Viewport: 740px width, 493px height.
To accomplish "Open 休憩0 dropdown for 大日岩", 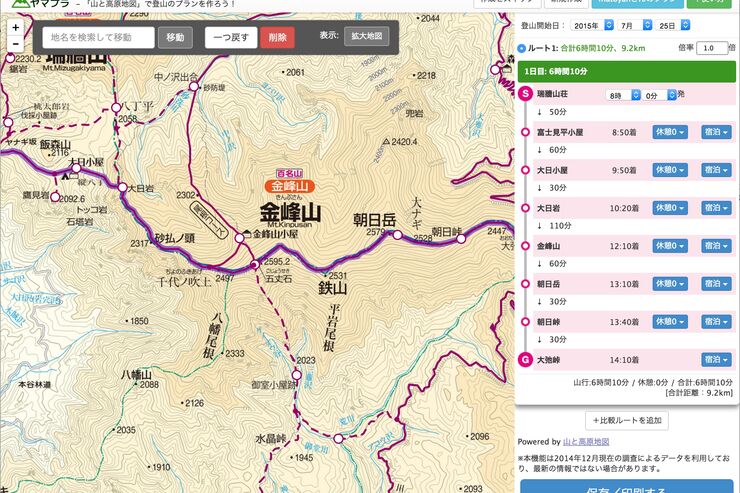I will click(x=670, y=208).
